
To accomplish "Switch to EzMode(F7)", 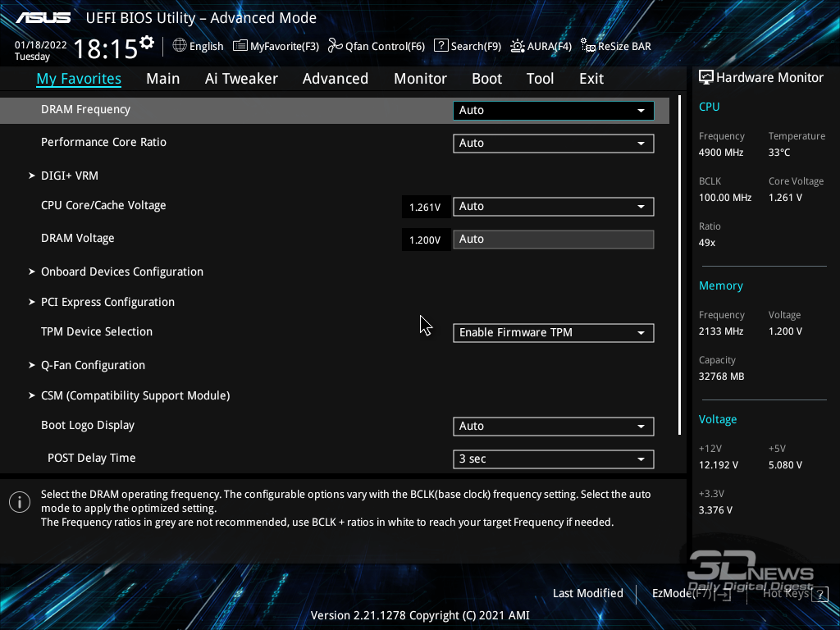I will coord(691,594).
